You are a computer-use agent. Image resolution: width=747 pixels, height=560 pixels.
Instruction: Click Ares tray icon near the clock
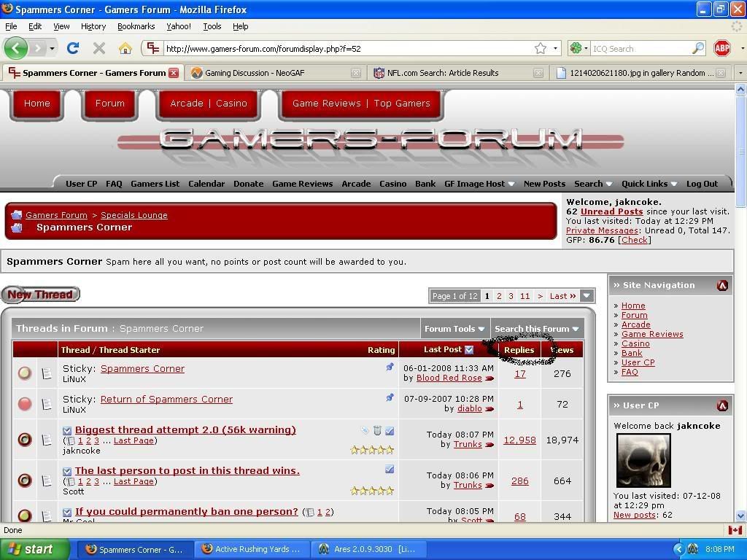pyautogui.click(x=693, y=549)
